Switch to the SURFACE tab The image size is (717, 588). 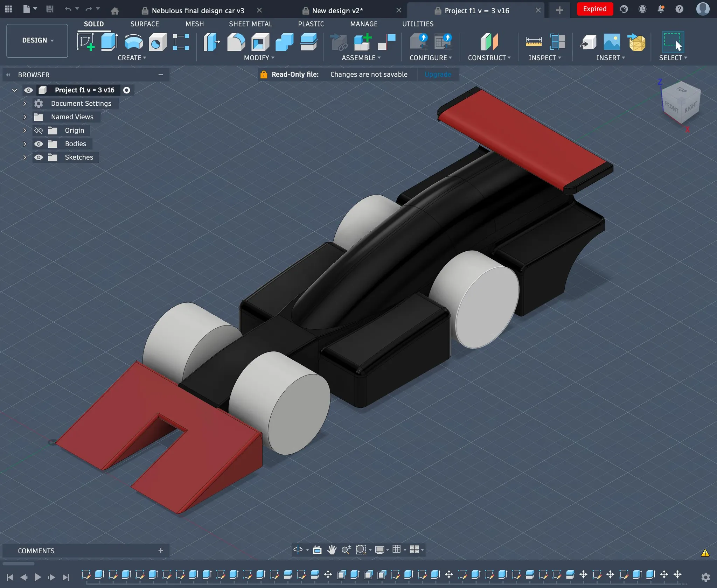(145, 24)
